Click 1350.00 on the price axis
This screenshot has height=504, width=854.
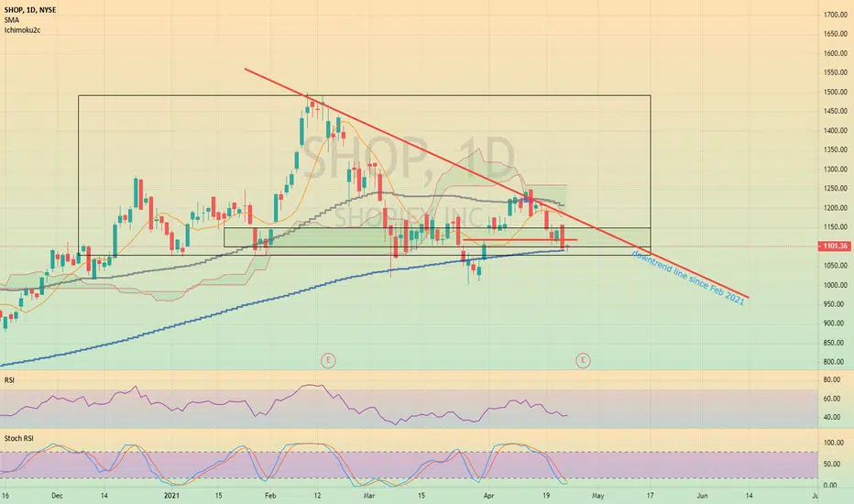[x=835, y=150]
